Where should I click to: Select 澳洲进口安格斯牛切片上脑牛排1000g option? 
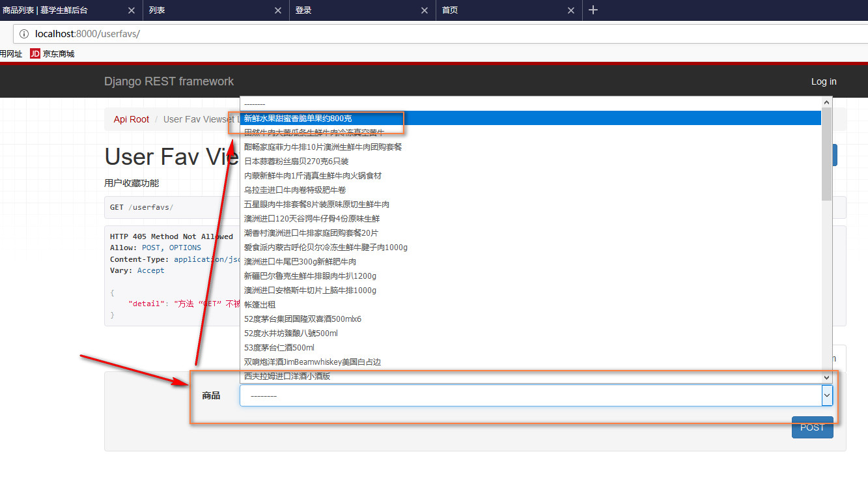point(531,290)
